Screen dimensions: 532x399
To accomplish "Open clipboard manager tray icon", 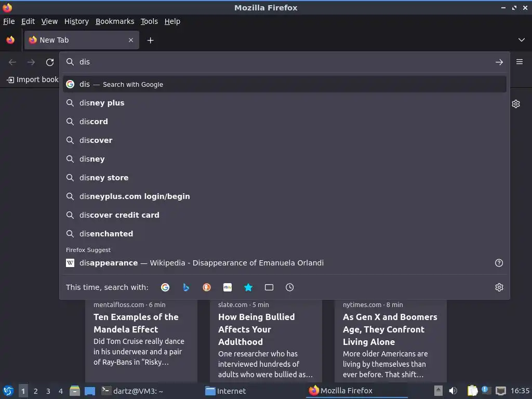I will [x=472, y=391].
